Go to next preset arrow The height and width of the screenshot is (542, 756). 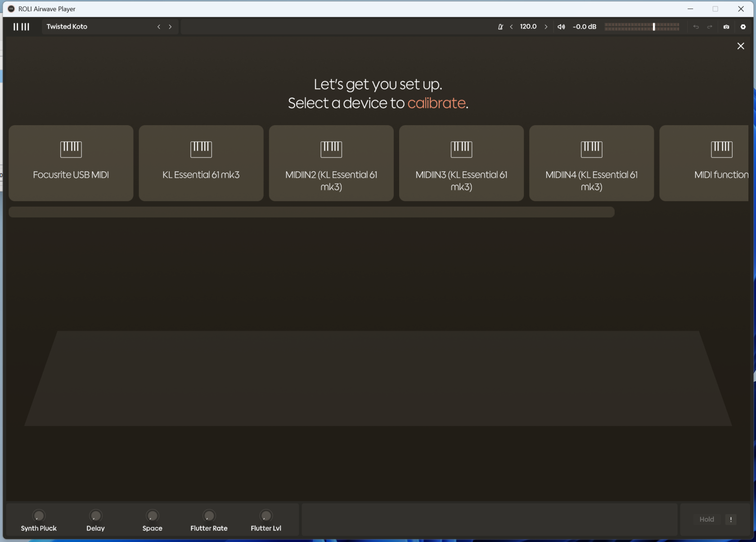[x=170, y=27]
